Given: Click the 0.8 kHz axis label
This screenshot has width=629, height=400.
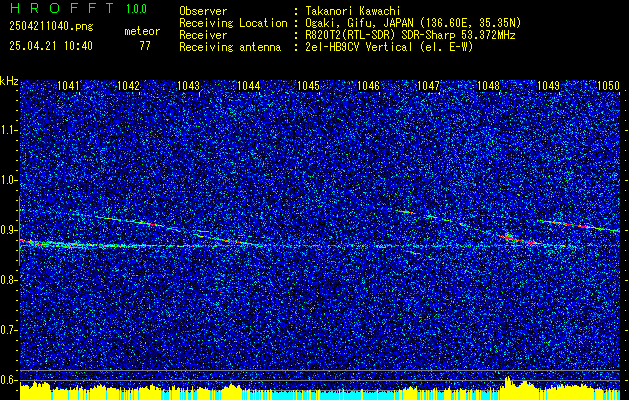Looking at the screenshot, I should pos(9,280).
